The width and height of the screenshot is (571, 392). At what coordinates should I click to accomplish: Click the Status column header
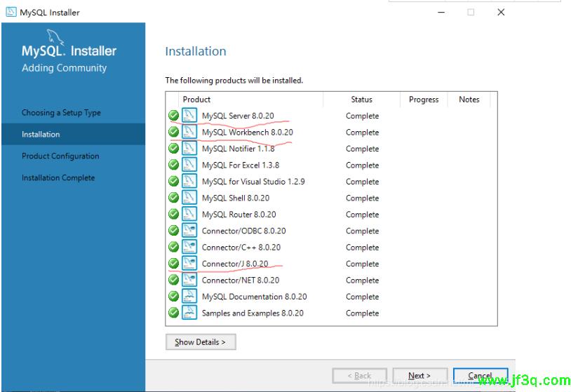[x=361, y=100]
